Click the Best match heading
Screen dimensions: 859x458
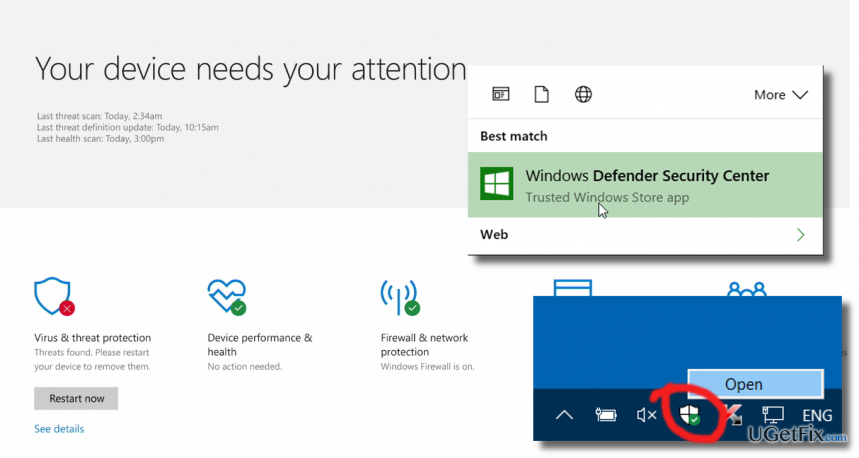pyautogui.click(x=513, y=136)
